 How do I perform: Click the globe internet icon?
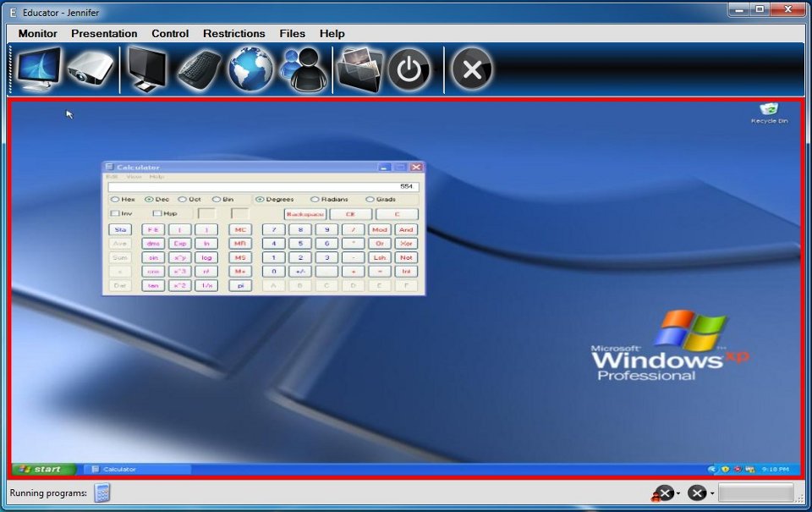click(250, 69)
